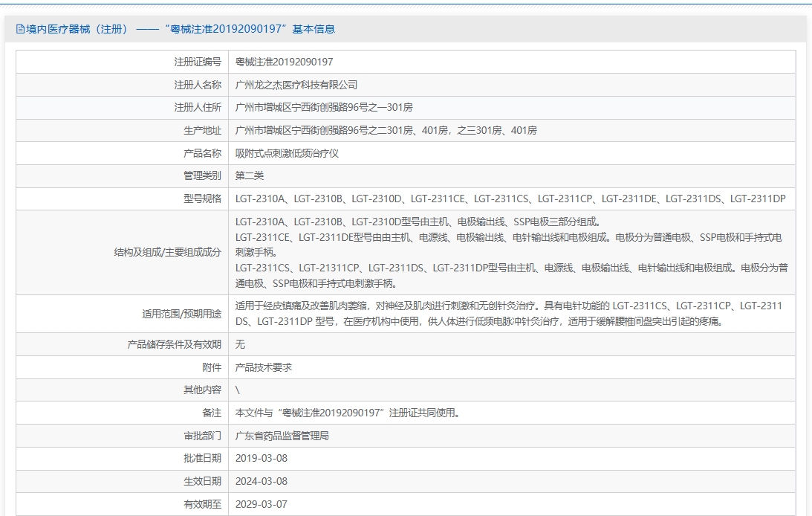The width and height of the screenshot is (812, 516).
Task: Click the 结构及组成/主要组成成分 label
Action: [167, 252]
